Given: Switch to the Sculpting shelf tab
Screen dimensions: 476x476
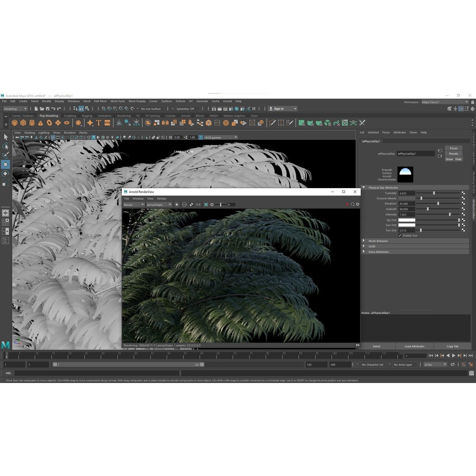Looking at the screenshot, I should (x=70, y=116).
